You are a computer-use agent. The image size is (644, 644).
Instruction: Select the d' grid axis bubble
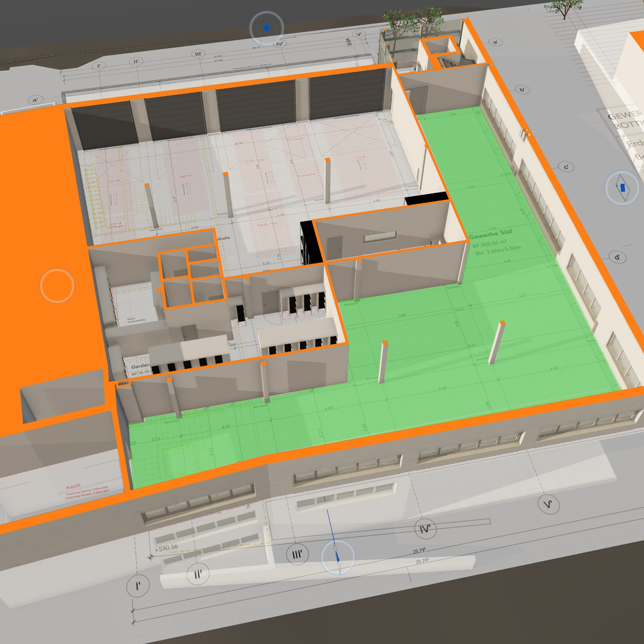(617, 258)
